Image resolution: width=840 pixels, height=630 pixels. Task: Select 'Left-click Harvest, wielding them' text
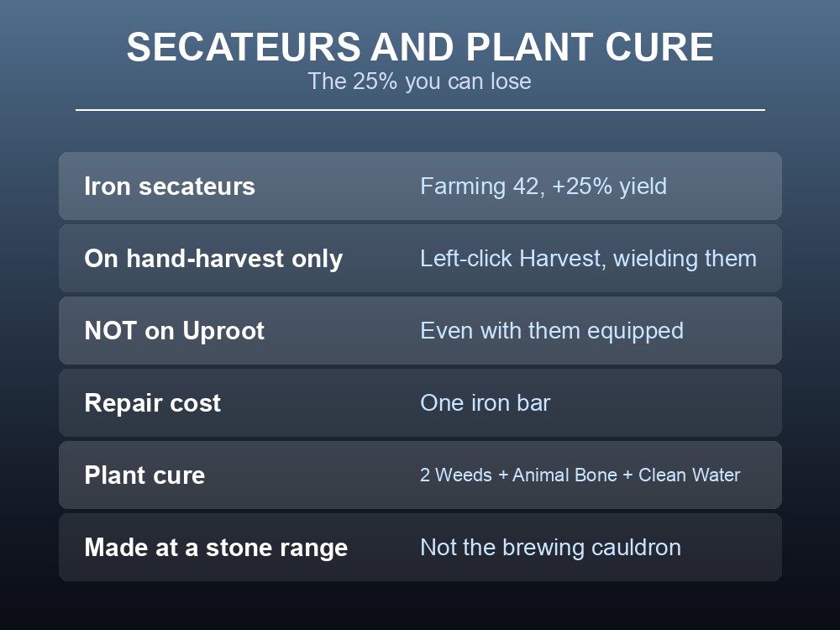[588, 259]
